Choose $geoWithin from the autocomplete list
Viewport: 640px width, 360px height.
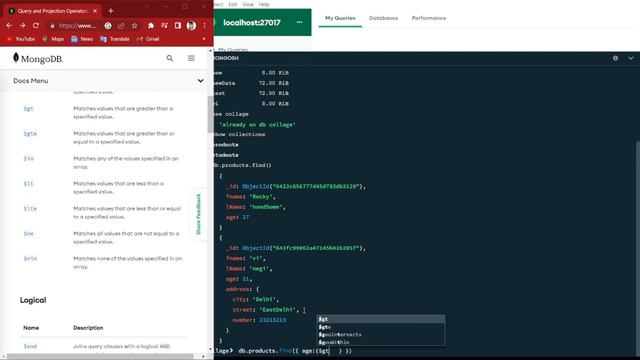click(381, 342)
